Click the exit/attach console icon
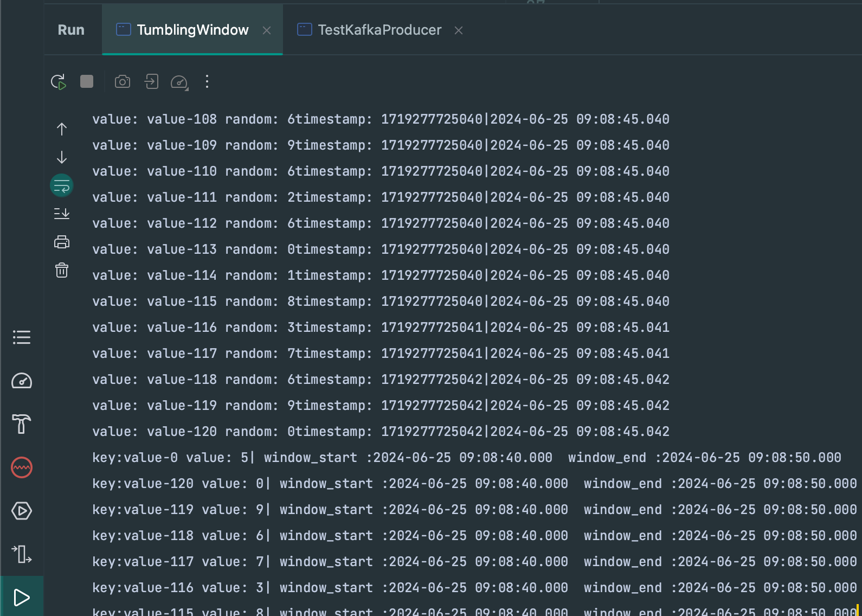The height and width of the screenshot is (616, 862). (151, 82)
